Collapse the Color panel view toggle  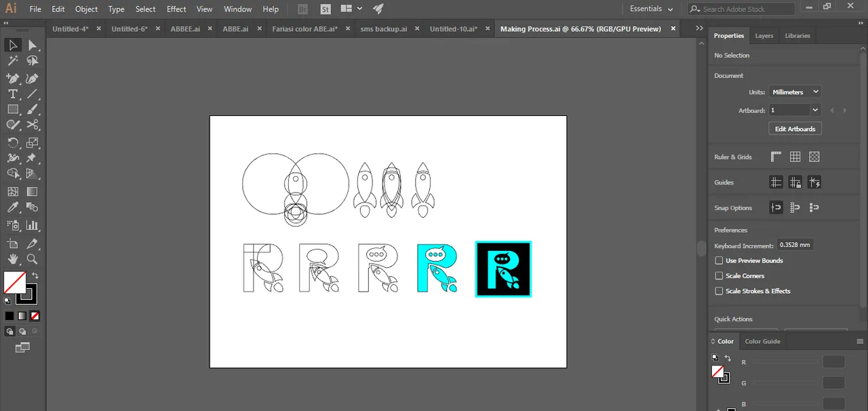click(x=713, y=341)
